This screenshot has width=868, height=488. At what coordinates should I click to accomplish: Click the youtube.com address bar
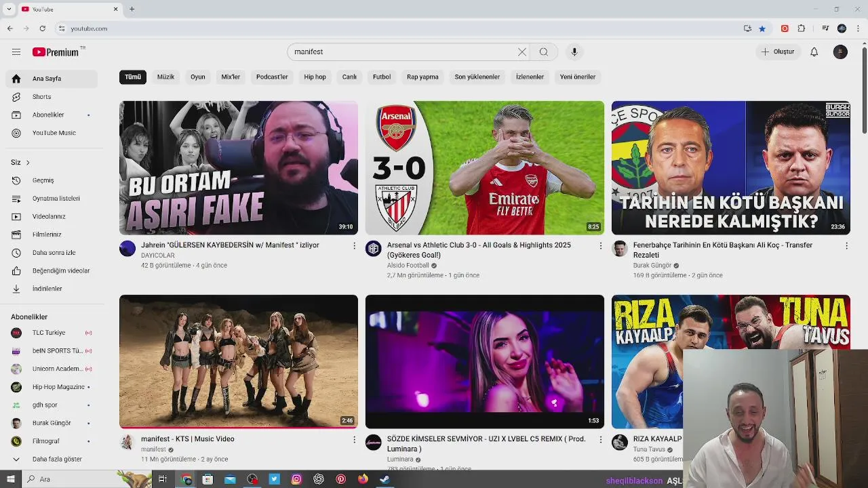400,28
